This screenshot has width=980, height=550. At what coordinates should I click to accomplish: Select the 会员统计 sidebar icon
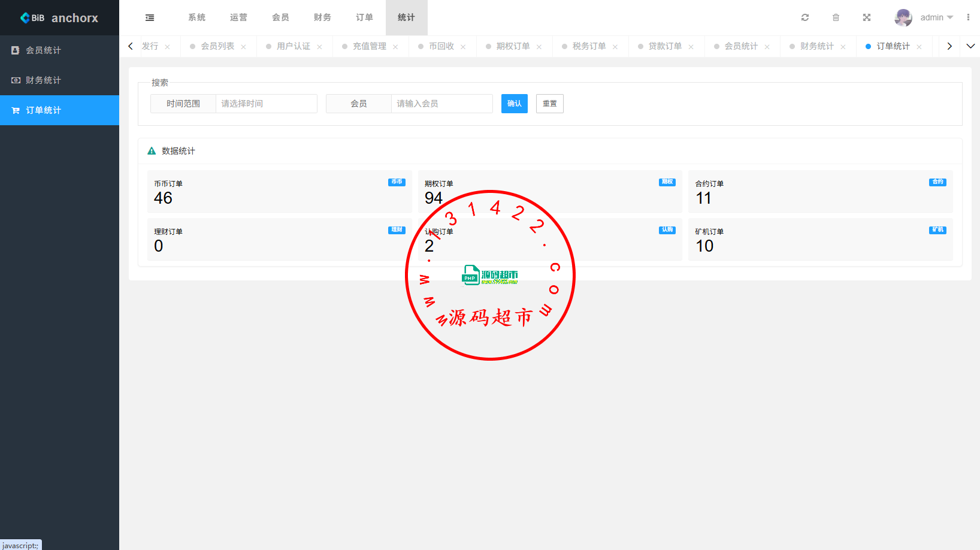(15, 50)
